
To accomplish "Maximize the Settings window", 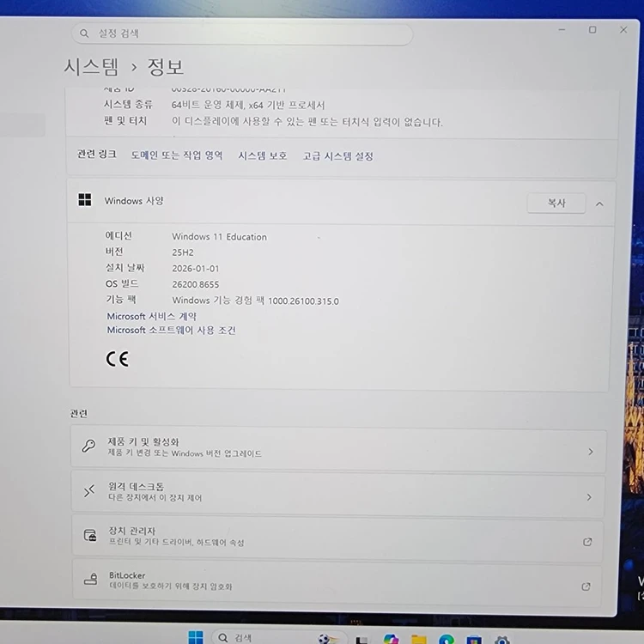I will pos(592,29).
